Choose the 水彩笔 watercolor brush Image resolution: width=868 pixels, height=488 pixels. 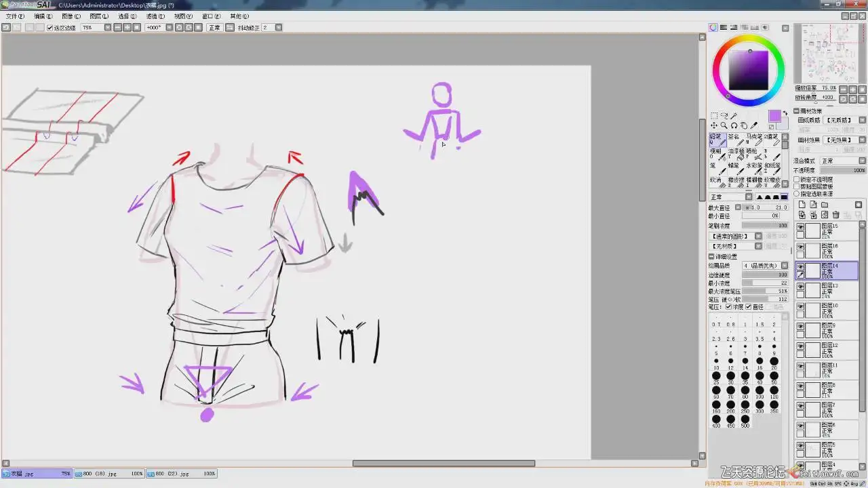[x=754, y=169]
